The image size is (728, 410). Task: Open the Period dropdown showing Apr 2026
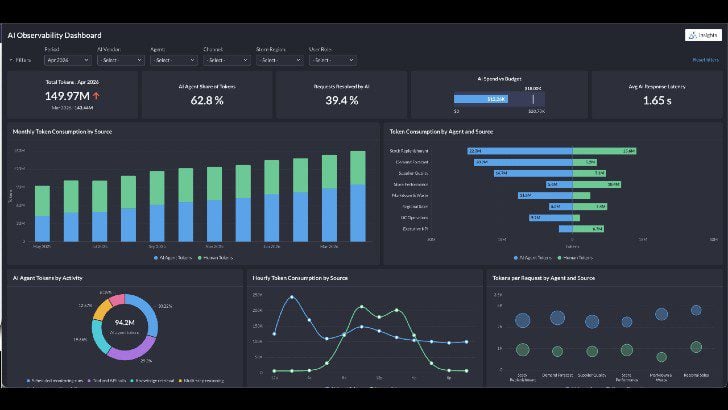(67, 60)
